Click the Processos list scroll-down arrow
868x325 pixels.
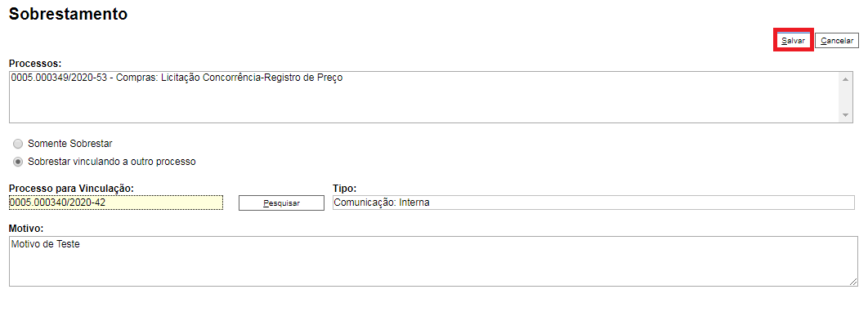coord(845,115)
